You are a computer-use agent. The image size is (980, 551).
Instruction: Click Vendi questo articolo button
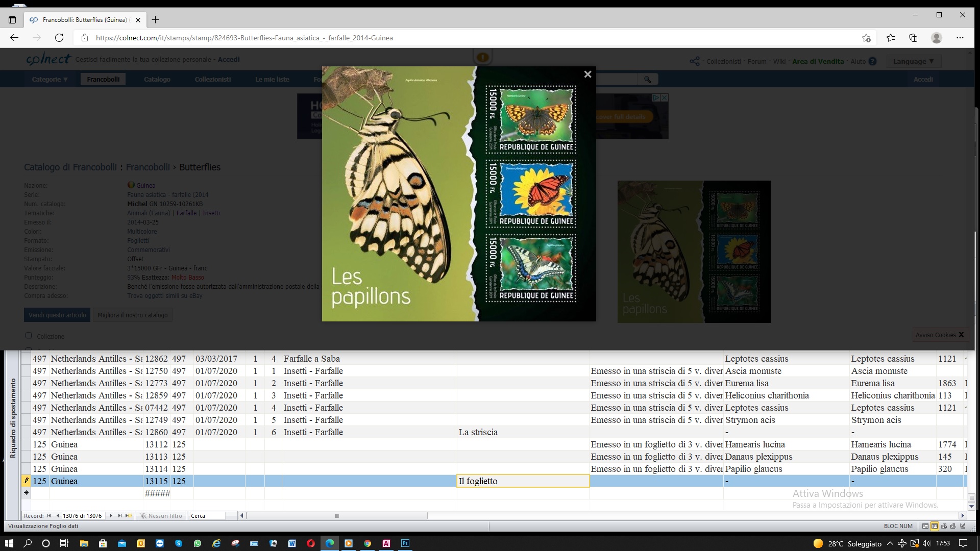(x=57, y=315)
